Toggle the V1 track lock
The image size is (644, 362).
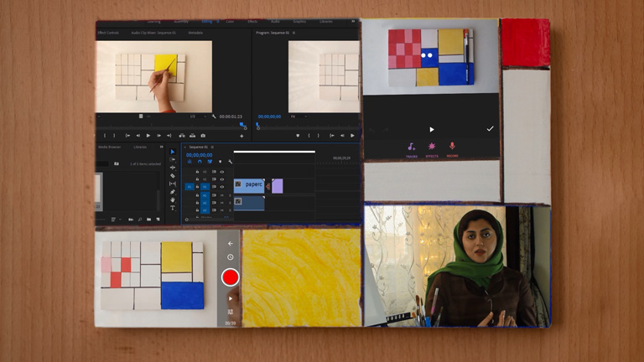click(197, 187)
